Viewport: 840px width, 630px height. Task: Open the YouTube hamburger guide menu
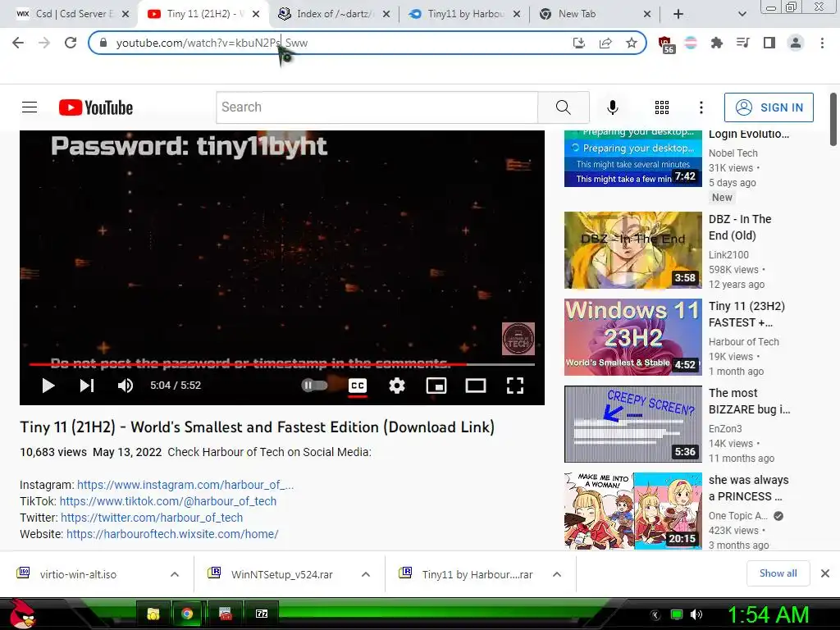tap(30, 107)
